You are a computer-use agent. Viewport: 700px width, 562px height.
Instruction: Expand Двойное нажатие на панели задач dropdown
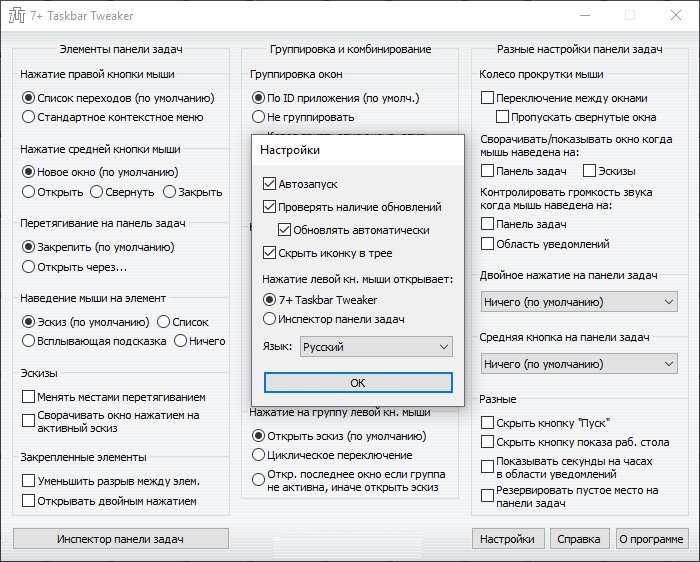579,301
